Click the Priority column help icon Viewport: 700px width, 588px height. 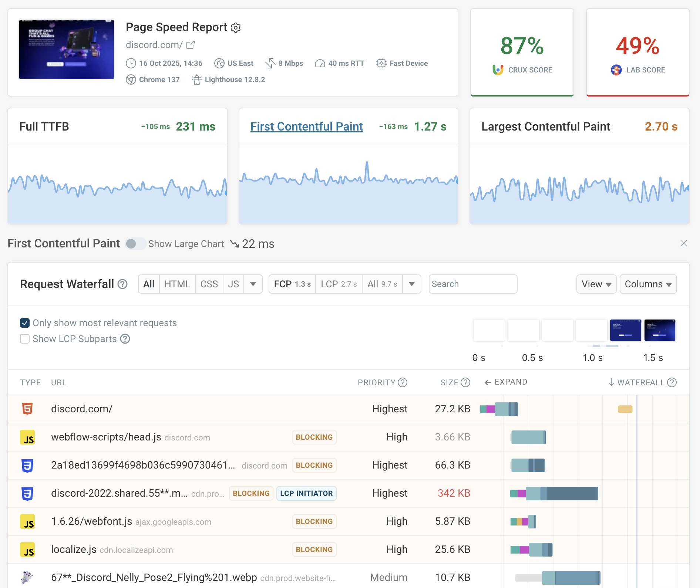coord(403,382)
